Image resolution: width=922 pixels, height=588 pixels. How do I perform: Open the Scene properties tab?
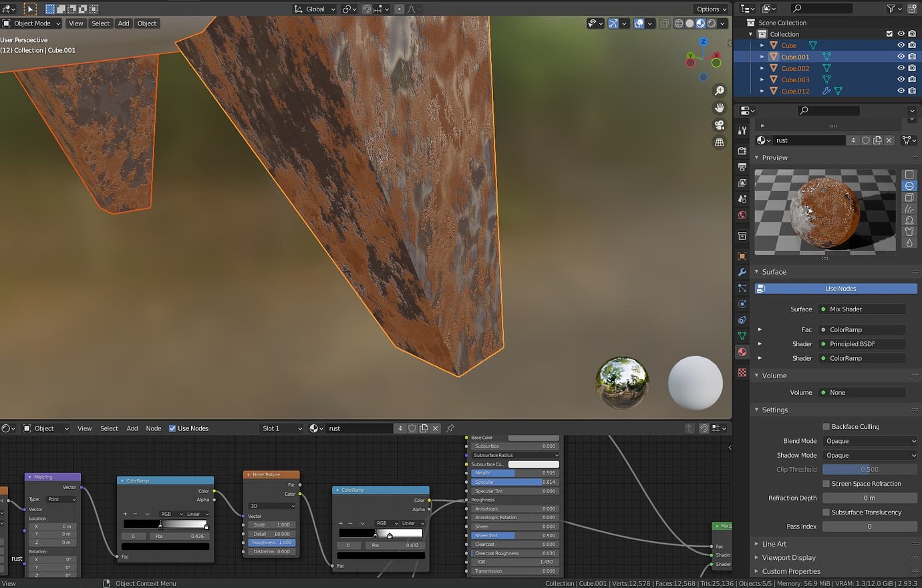[742, 199]
